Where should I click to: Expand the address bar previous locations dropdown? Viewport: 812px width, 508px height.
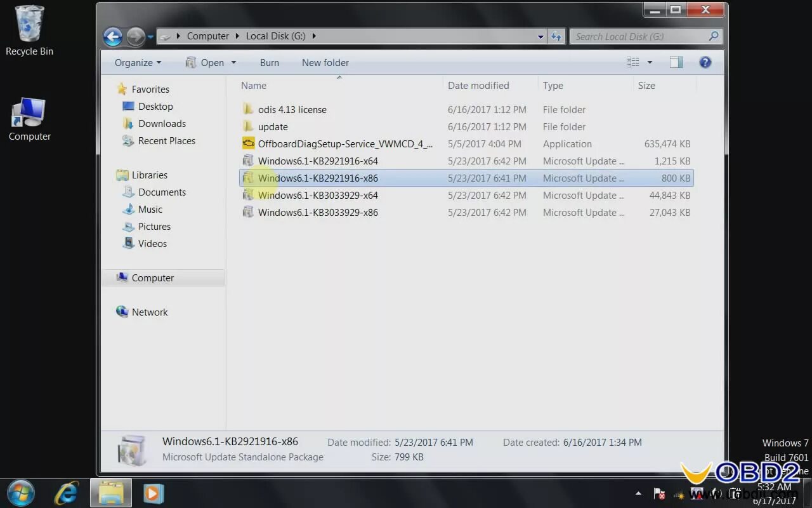540,37
